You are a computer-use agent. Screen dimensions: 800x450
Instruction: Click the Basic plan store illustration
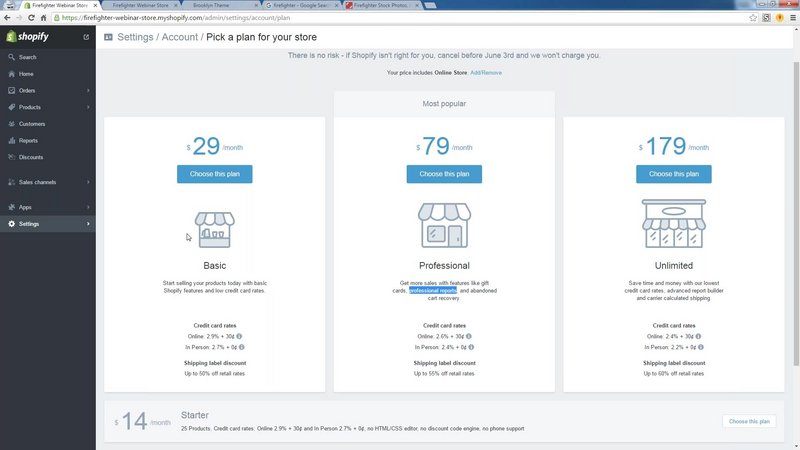[215, 229]
